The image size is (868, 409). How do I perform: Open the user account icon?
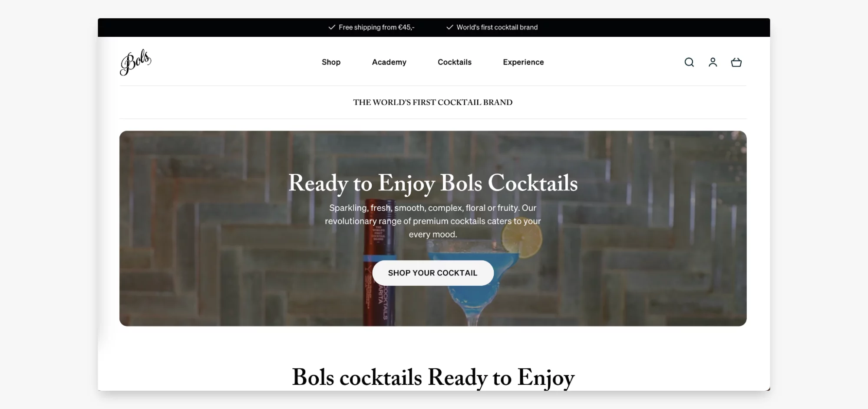coord(713,62)
